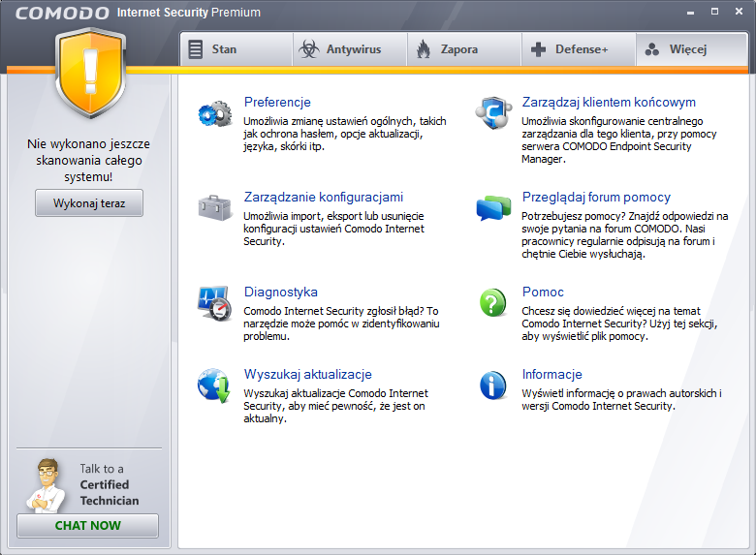Click the Zarządzanie konfiguracjami description text
The width and height of the screenshot is (756, 555).
click(333, 229)
